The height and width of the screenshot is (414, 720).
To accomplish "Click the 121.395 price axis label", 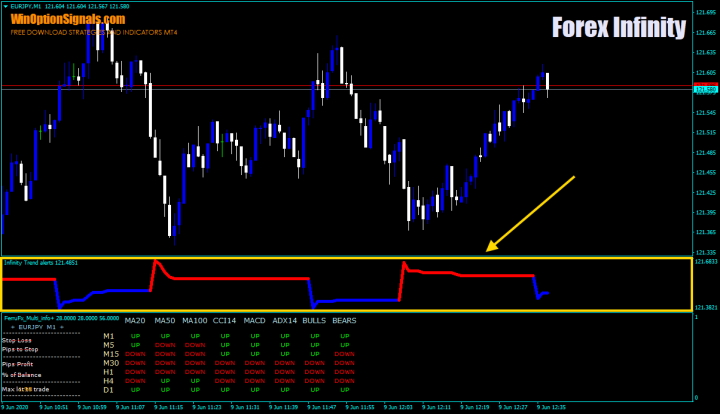I will (x=706, y=213).
